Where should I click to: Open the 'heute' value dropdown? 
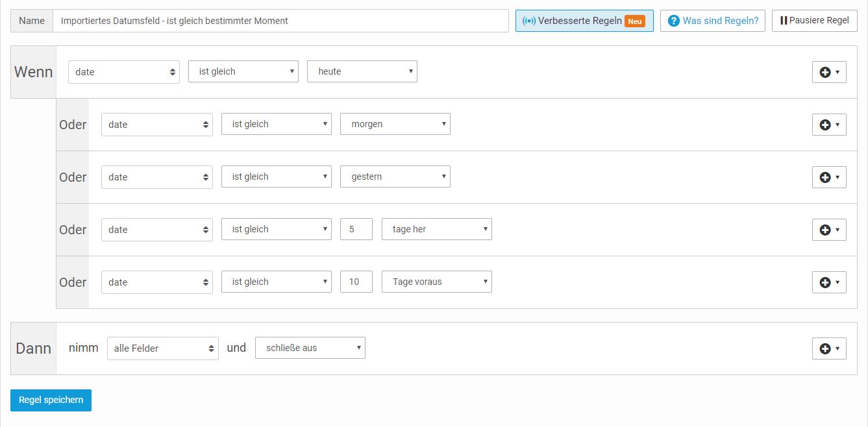(362, 71)
